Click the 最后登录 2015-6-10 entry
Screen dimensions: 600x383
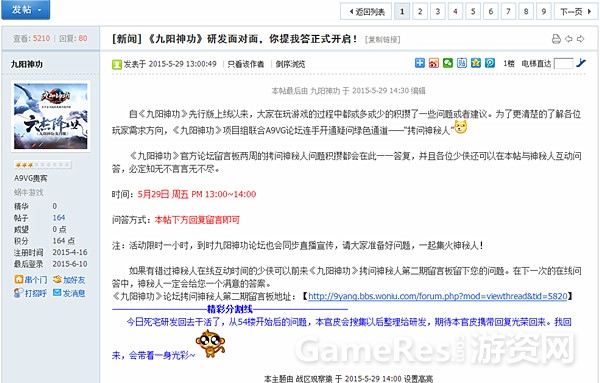point(51,264)
